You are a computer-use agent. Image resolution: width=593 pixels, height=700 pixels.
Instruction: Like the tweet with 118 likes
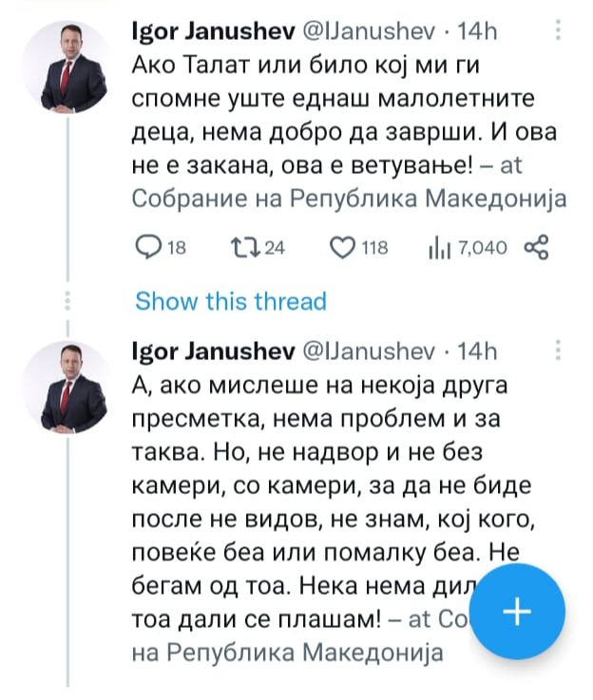coord(340,248)
